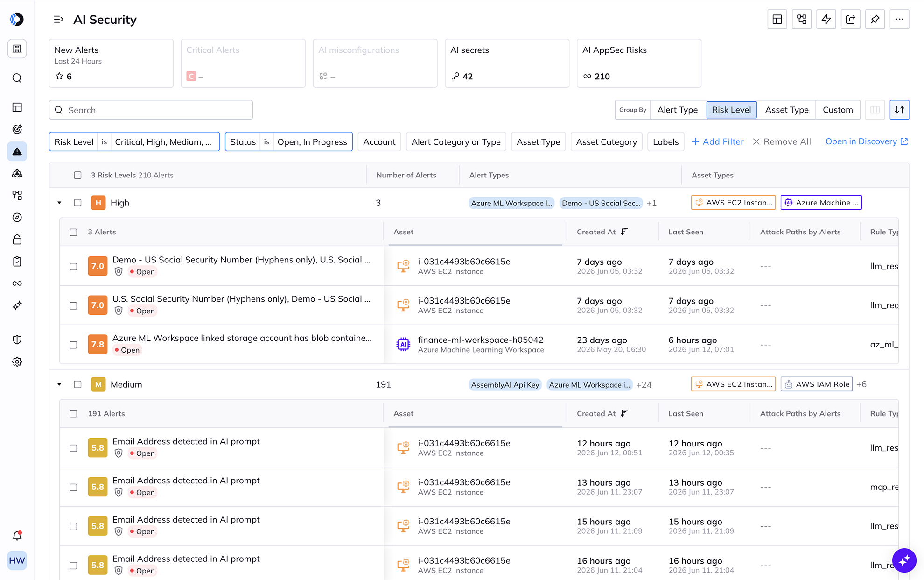Open the inventory building icon in sidebar
The image size is (924, 580).
point(17,49)
